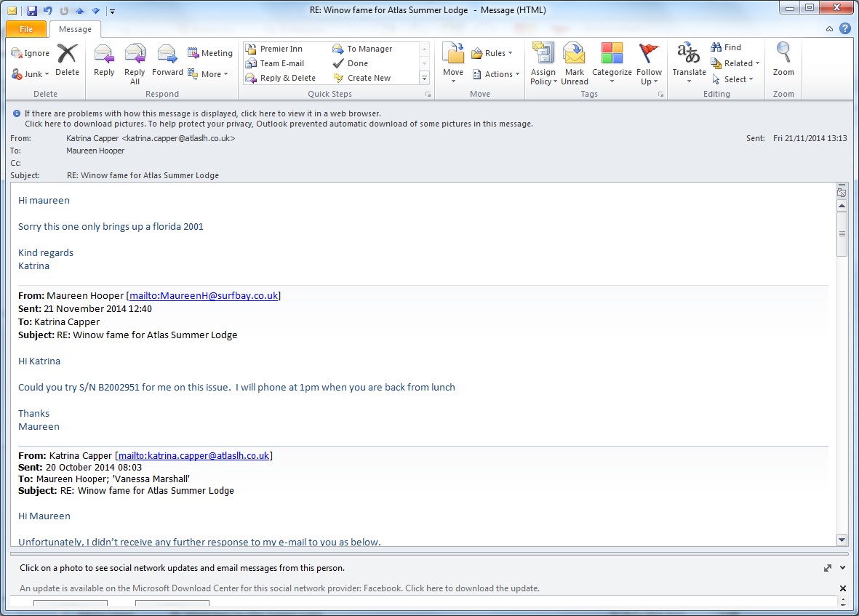Click the message body scrollbar thumb
The image size is (859, 616).
point(842,233)
